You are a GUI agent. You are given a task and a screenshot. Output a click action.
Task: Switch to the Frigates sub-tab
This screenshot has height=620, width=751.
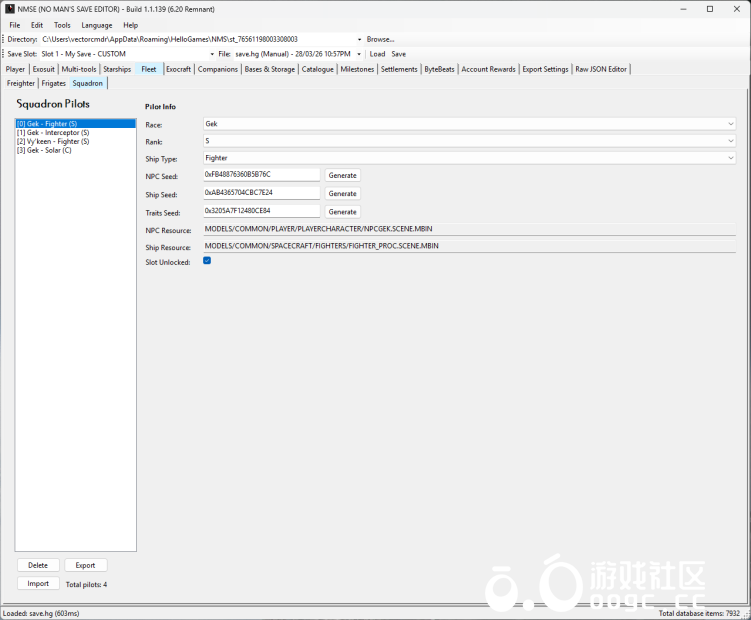[x=53, y=83]
